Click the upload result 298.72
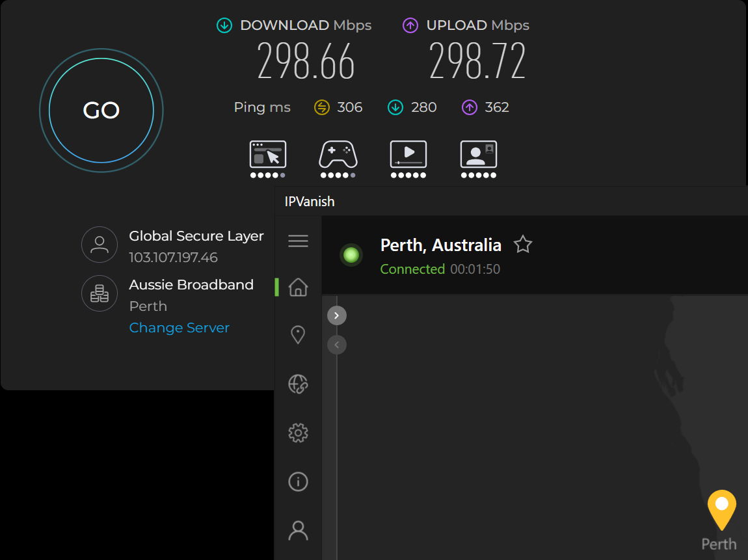Image resolution: width=748 pixels, height=560 pixels. tap(477, 61)
